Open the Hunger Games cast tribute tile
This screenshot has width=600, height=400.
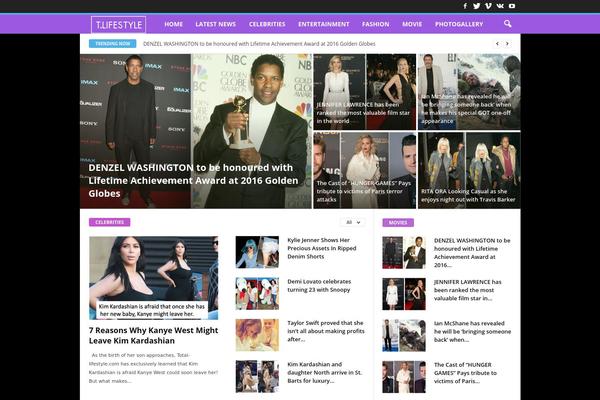click(x=364, y=170)
